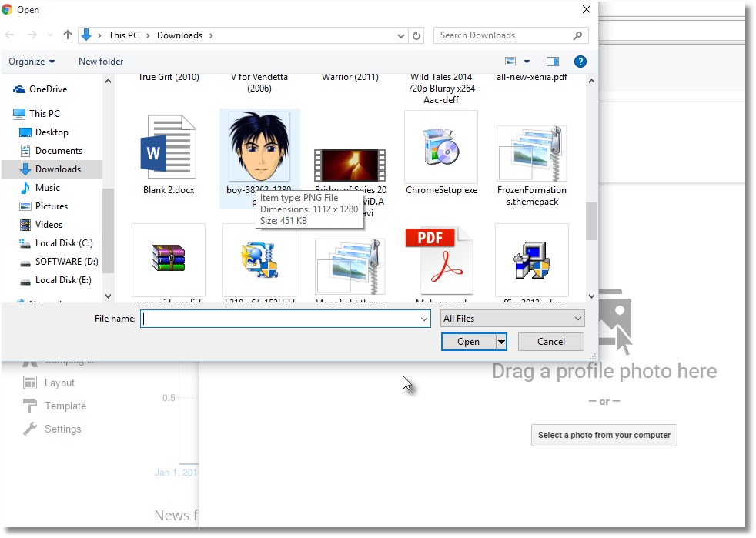
Task: Open Layout in background page sidebar
Action: point(49,383)
